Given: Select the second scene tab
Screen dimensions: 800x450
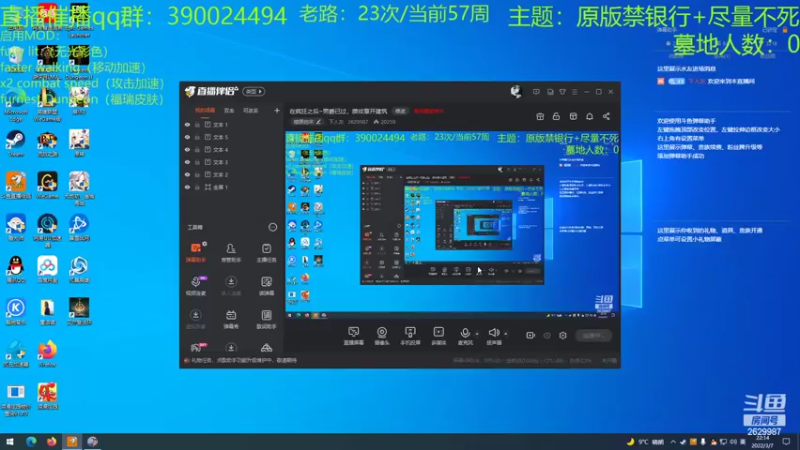Looking at the screenshot, I should click(x=229, y=110).
